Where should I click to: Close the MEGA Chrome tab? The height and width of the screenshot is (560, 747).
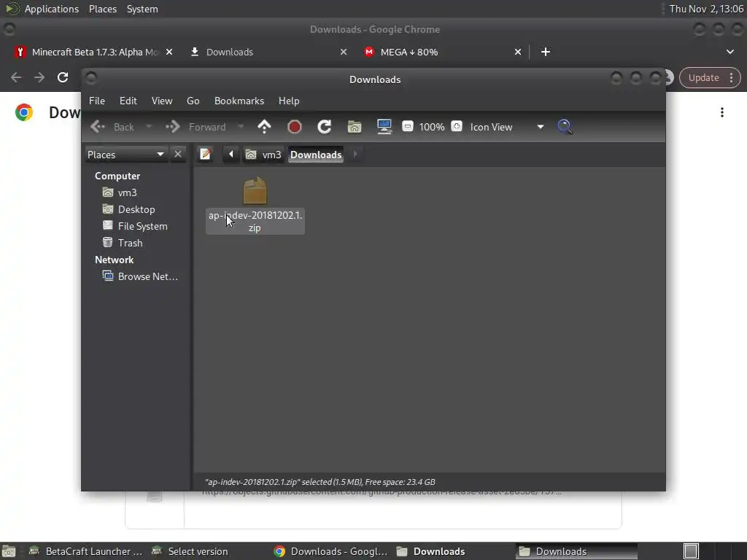coord(518,52)
